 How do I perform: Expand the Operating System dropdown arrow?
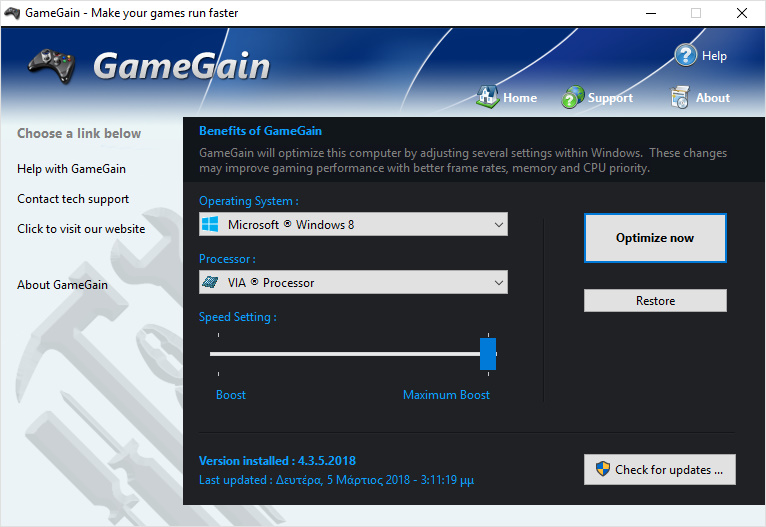tap(498, 225)
